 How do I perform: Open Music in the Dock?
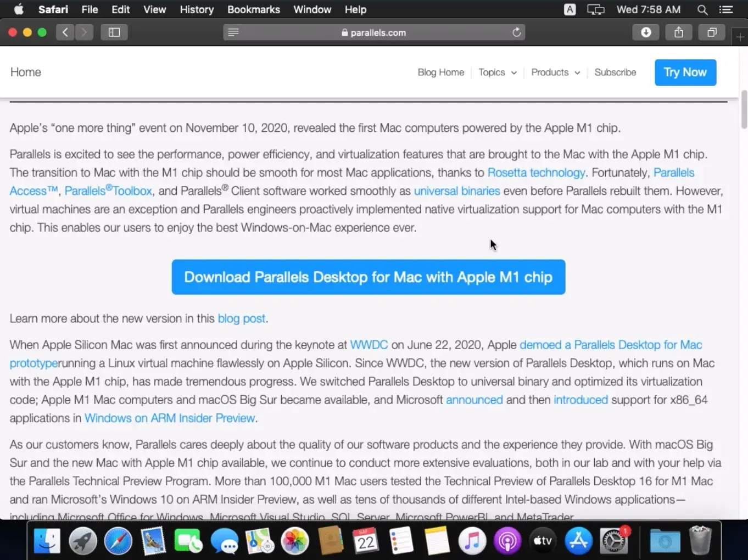coord(472,541)
